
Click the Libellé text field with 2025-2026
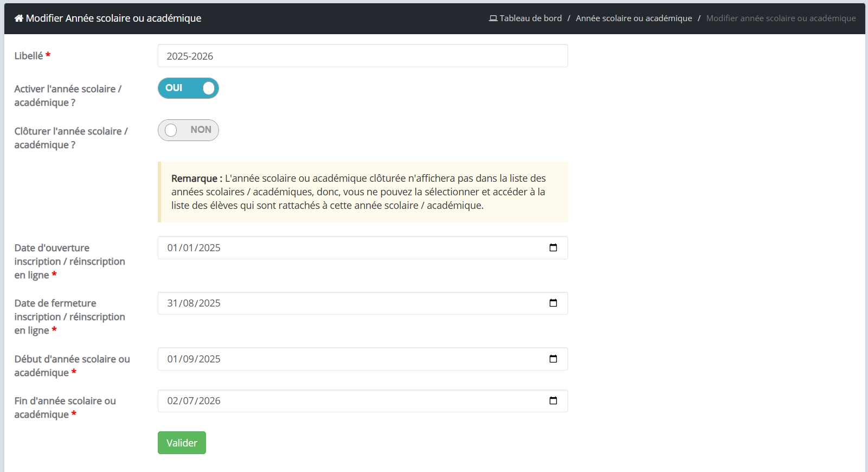coord(362,56)
